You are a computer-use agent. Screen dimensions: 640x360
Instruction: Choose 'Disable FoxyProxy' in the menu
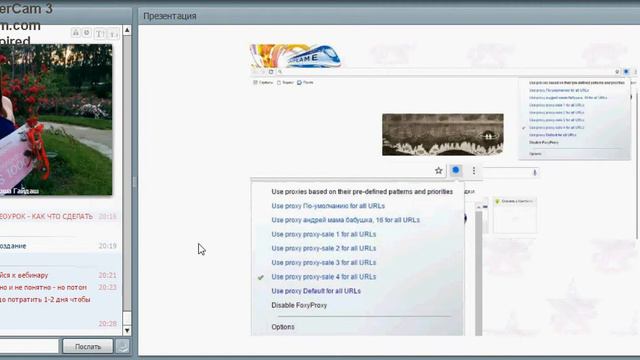click(x=299, y=305)
